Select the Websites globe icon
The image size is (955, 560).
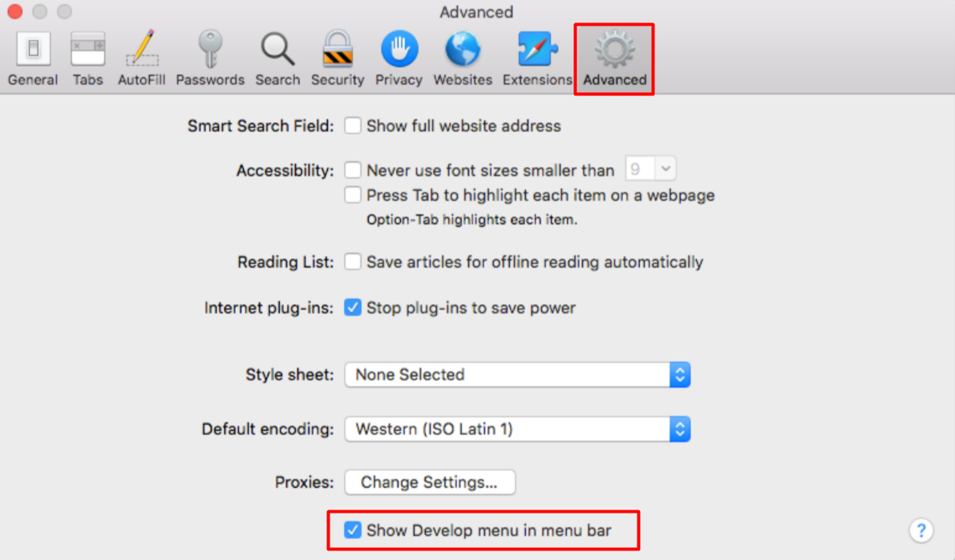click(x=463, y=59)
